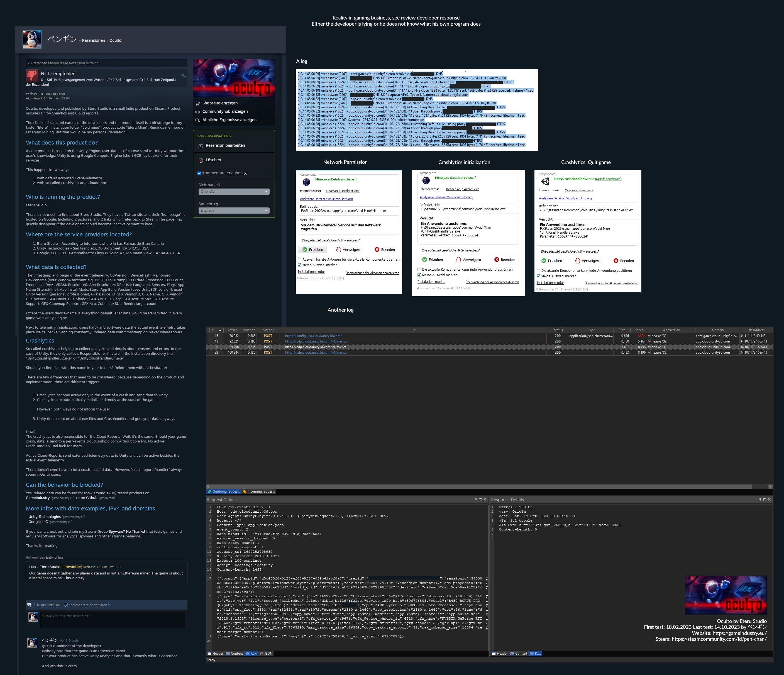This screenshot has width=784, height=675.
Task: Click Beenden in the Crashlytics Quit game dialog
Action: tap(623, 261)
